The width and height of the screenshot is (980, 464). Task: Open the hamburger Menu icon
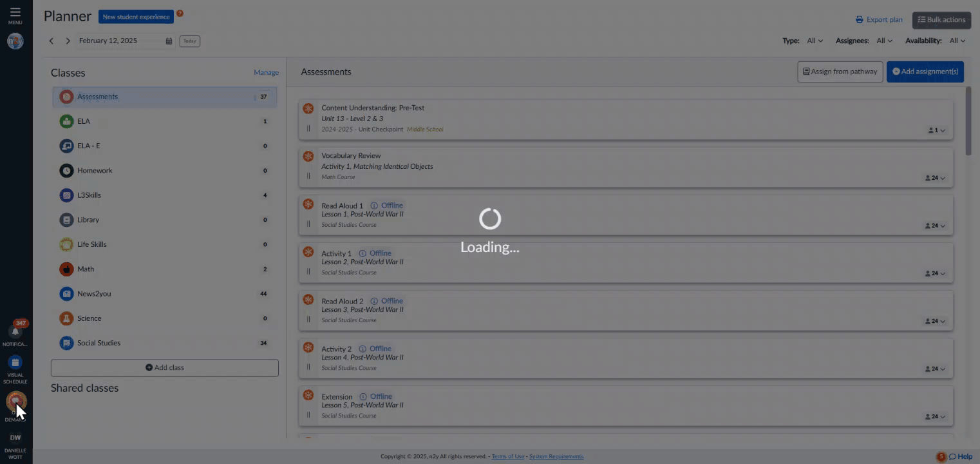pos(15,12)
